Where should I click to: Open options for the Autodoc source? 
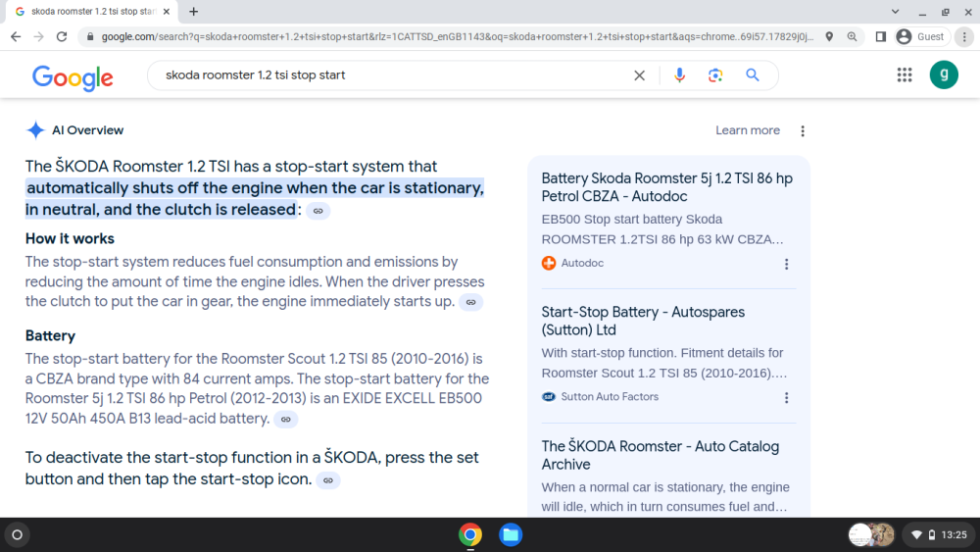(x=786, y=265)
